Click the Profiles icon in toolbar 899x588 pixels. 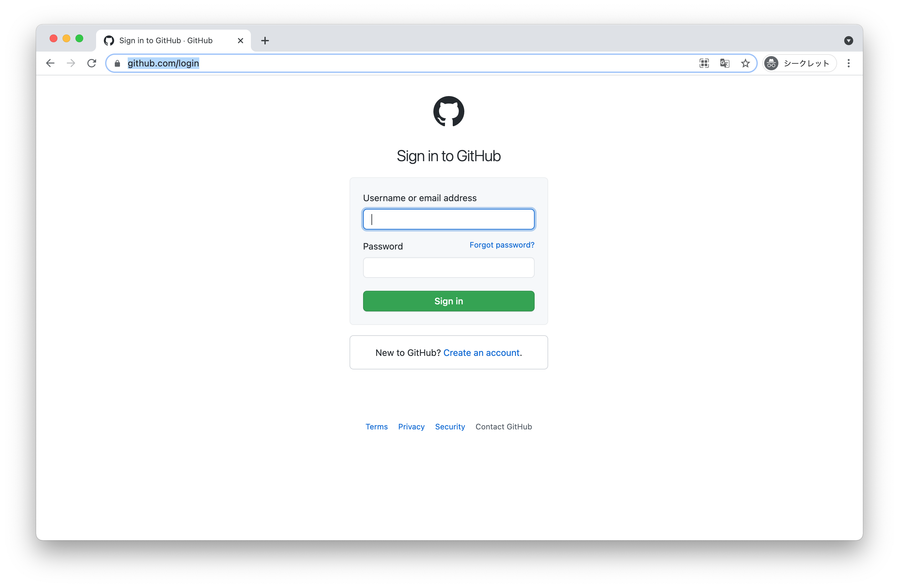[772, 63]
